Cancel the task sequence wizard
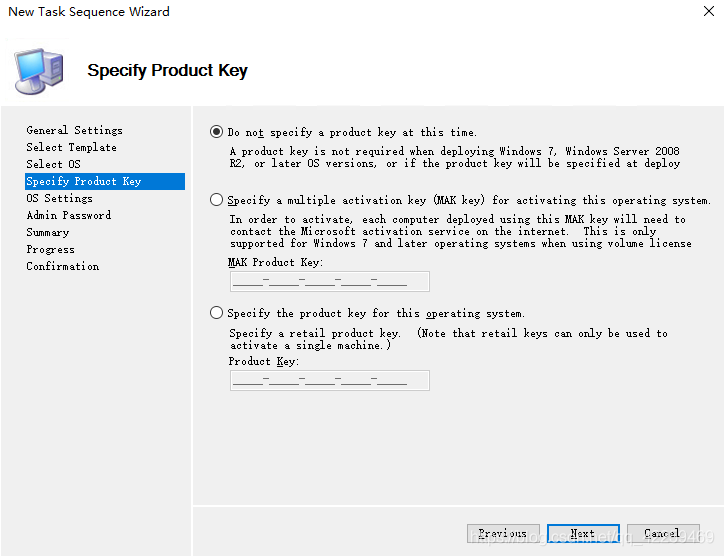 coord(663,534)
